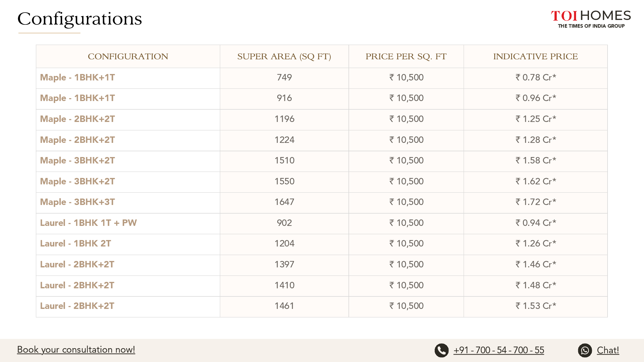Click the Laurel - 1BHK 2T row label
This screenshot has height=362, width=644.
coord(75,244)
